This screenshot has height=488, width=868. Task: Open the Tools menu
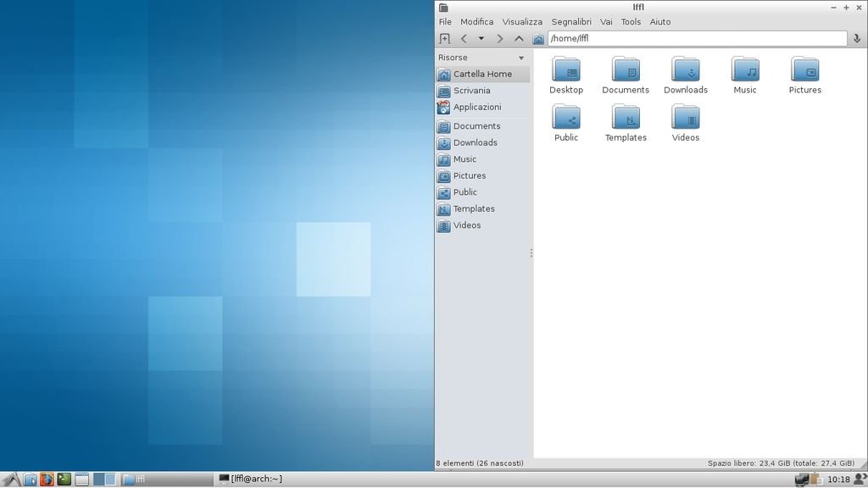(631, 22)
